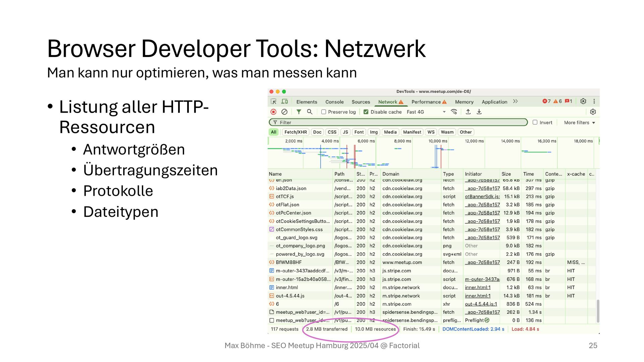Viewport: 644px width, 362px height.
Task: Select the Fetch/XHR filter button
Action: pos(296,132)
